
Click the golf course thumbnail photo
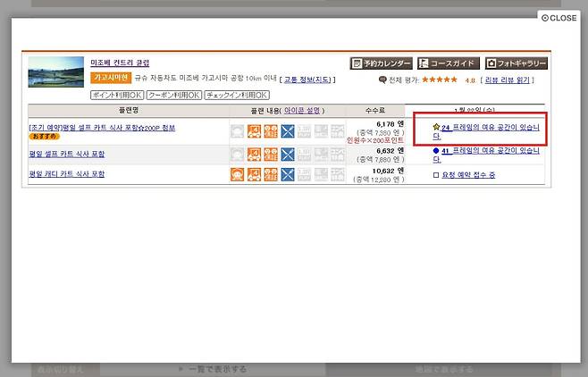pos(56,72)
